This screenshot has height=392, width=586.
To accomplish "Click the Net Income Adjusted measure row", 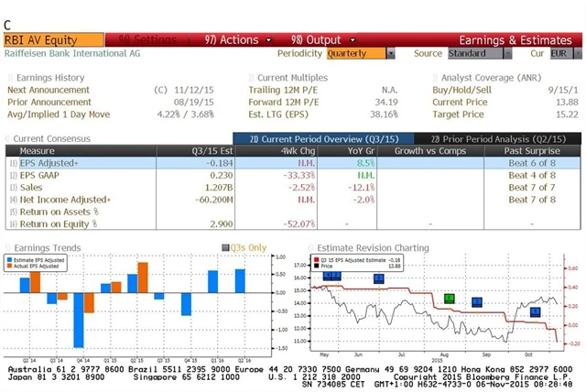I will click(x=64, y=199).
